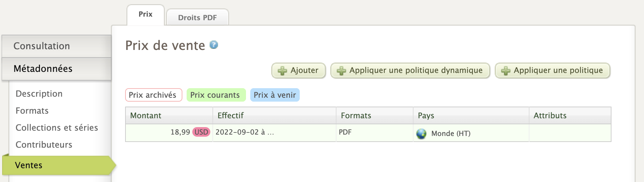Screen dimensions: 644x182
Task: Switch to the Droits PDF tab
Action: tap(197, 18)
